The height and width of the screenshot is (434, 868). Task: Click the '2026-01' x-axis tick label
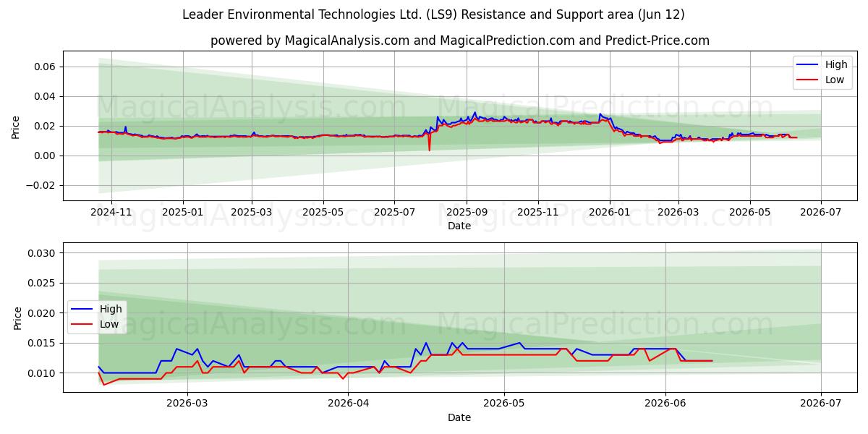(609, 213)
